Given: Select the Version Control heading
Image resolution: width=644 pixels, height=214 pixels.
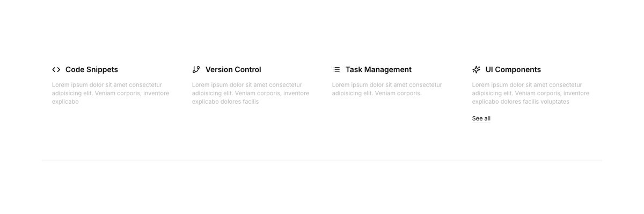Looking at the screenshot, I should tap(233, 69).
